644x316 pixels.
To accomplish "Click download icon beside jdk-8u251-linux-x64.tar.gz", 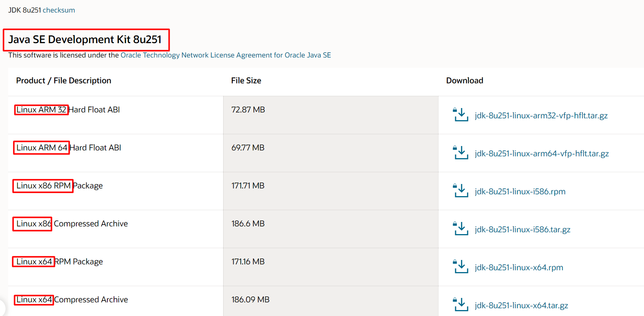I will [460, 305].
